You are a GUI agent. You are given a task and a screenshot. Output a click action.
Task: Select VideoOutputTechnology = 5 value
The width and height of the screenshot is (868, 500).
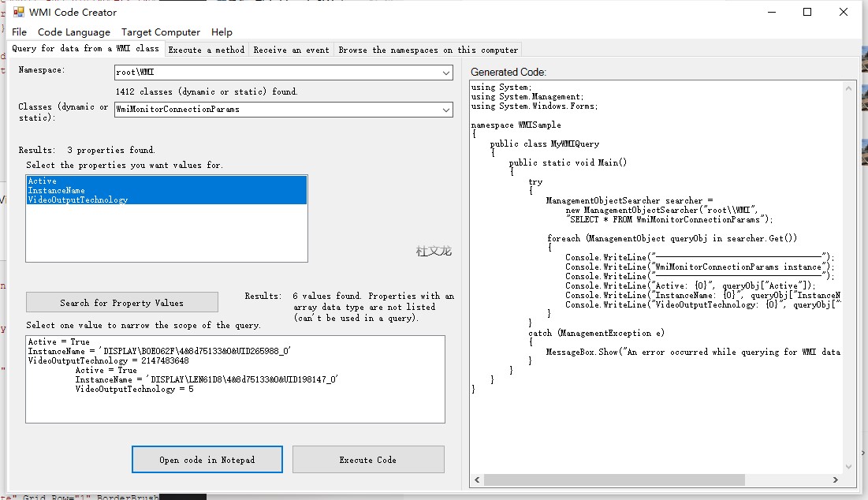click(134, 390)
